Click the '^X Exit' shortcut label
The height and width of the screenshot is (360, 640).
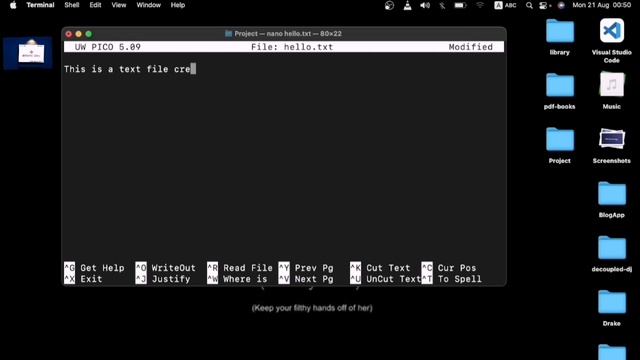click(x=83, y=279)
